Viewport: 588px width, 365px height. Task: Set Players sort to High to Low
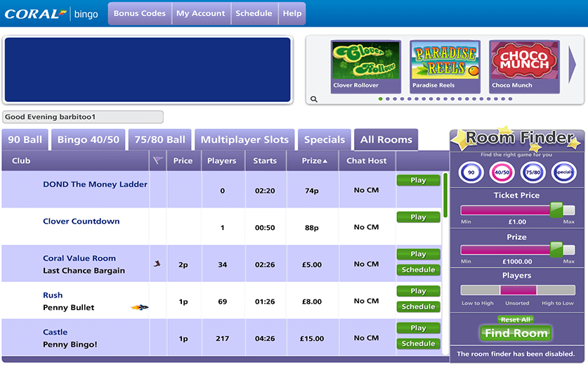point(556,290)
